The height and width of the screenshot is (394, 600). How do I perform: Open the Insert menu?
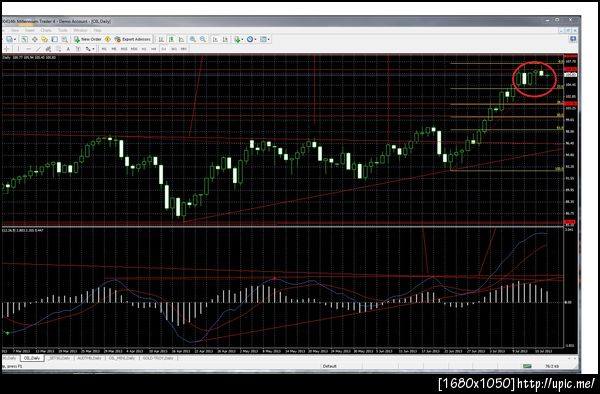(x=30, y=30)
